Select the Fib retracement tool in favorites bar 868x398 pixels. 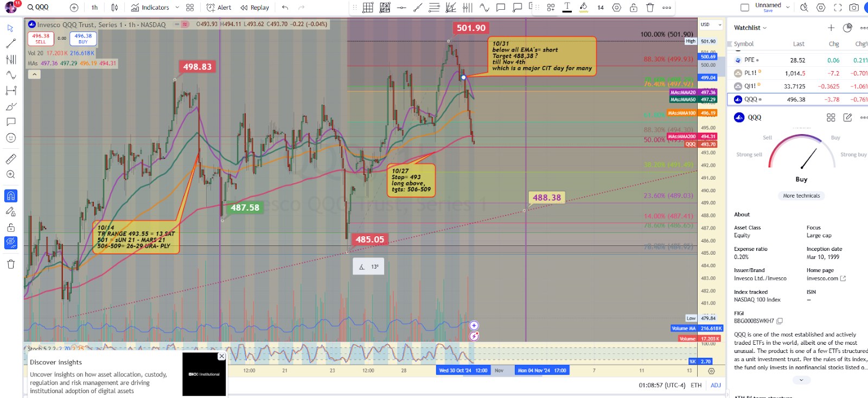(x=435, y=8)
